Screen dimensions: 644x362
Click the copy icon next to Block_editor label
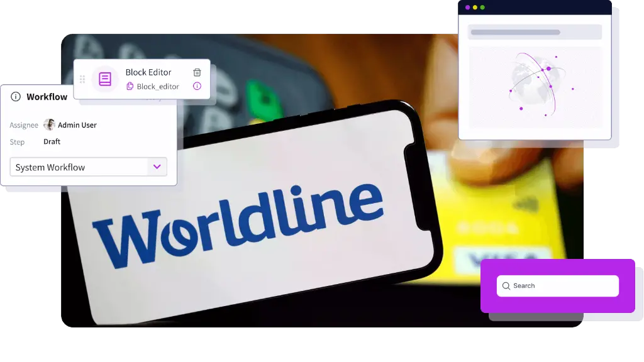[130, 86]
